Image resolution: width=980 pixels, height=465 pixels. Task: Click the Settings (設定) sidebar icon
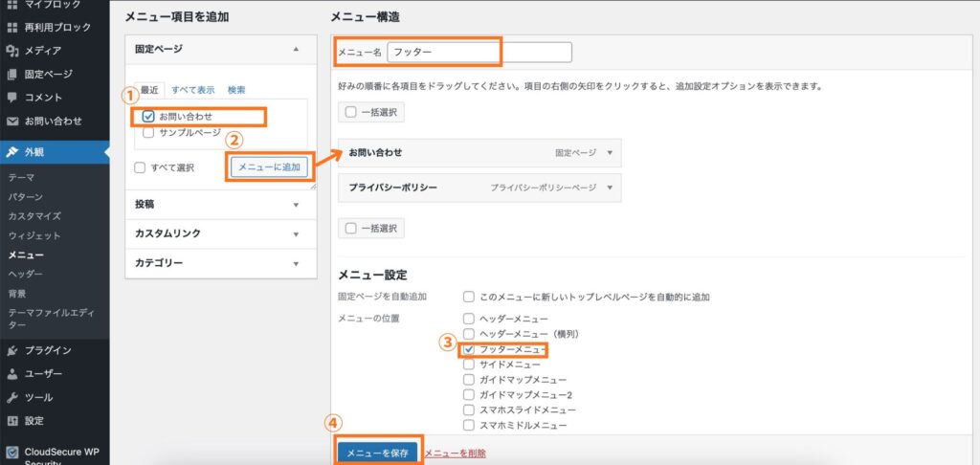(11, 421)
